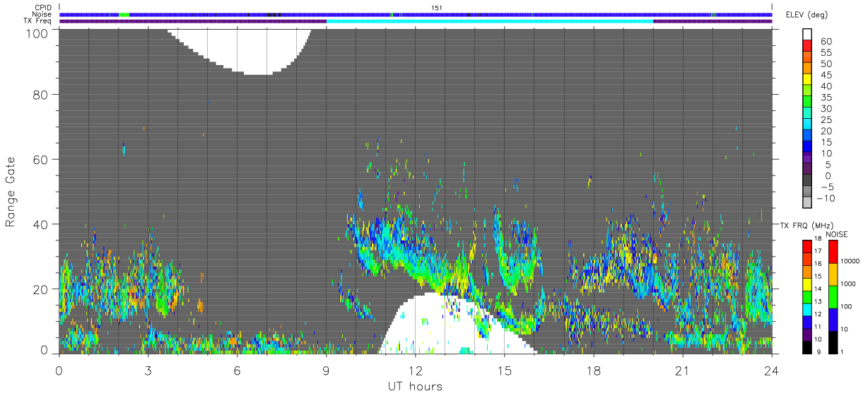Viewport: 868px width, 401px height.
Task: Click the white semicircle gap at plot top
Action: point(240,51)
